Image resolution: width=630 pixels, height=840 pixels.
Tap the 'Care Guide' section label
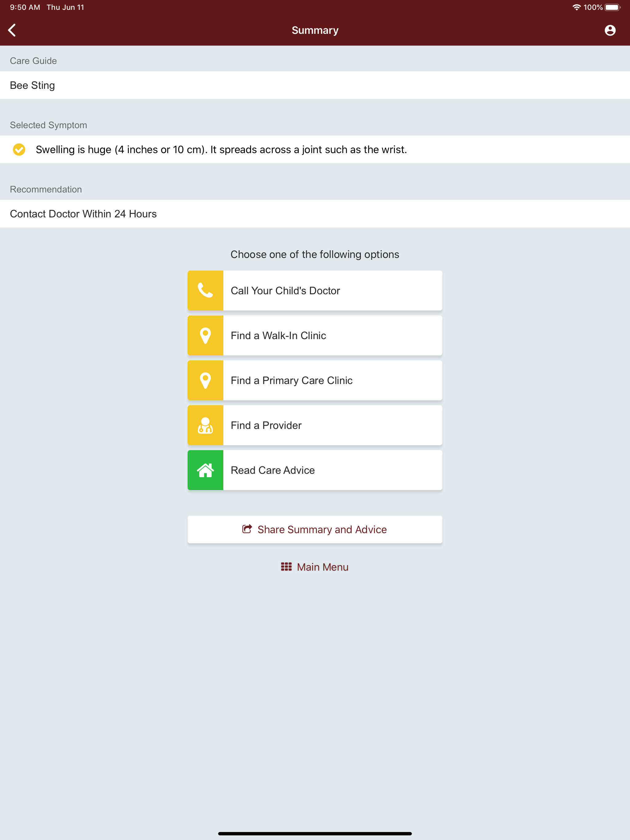pos(34,61)
